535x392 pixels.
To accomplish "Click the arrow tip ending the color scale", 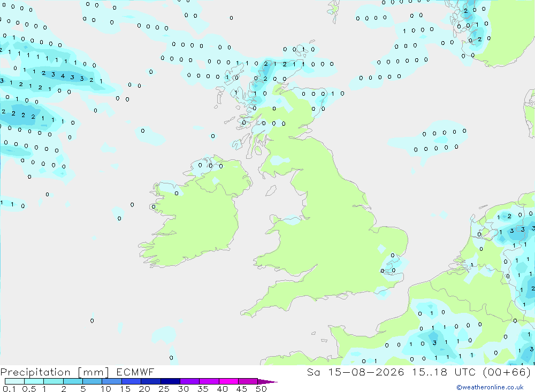I will [267, 382].
